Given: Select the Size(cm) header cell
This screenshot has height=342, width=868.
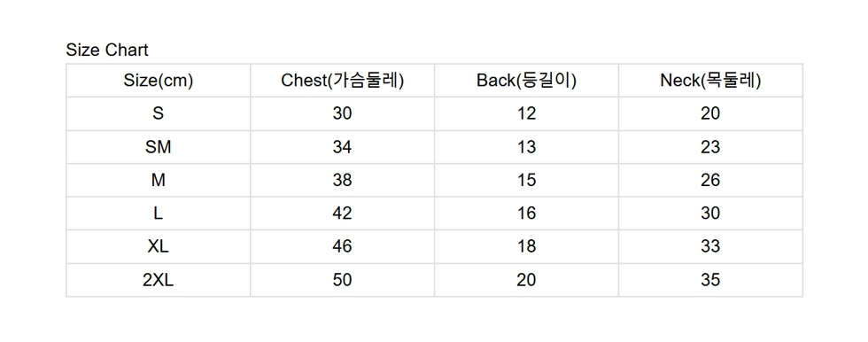Looking at the screenshot, I should [x=158, y=81].
